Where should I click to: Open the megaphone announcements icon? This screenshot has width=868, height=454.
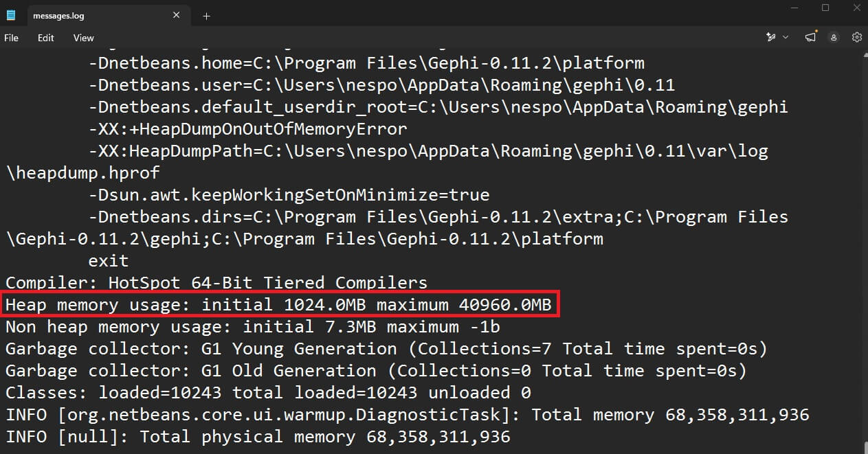[811, 37]
